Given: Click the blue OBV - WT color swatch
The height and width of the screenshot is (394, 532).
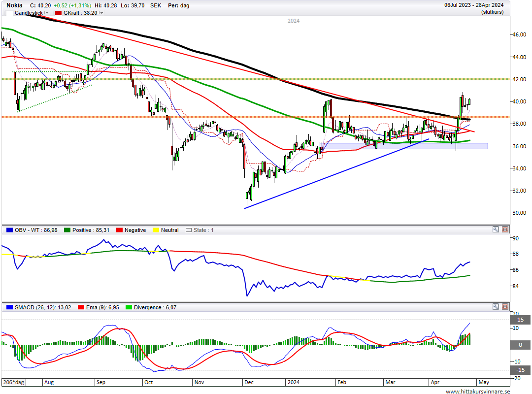Looking at the screenshot, I should pos(9,230).
